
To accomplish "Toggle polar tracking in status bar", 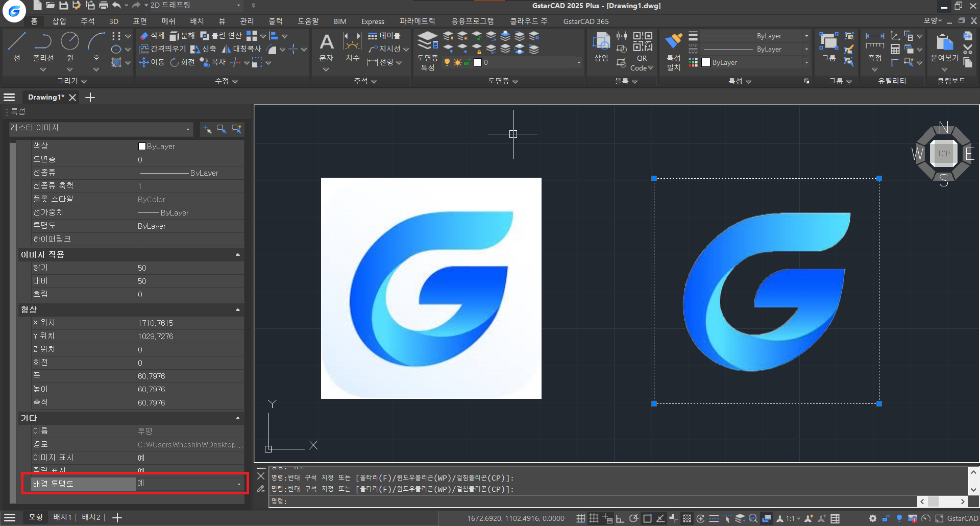I will point(634,518).
